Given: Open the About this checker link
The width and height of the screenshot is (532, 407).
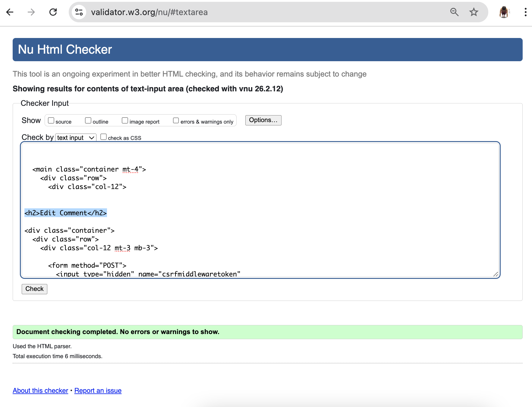Looking at the screenshot, I should pyautogui.click(x=40, y=390).
